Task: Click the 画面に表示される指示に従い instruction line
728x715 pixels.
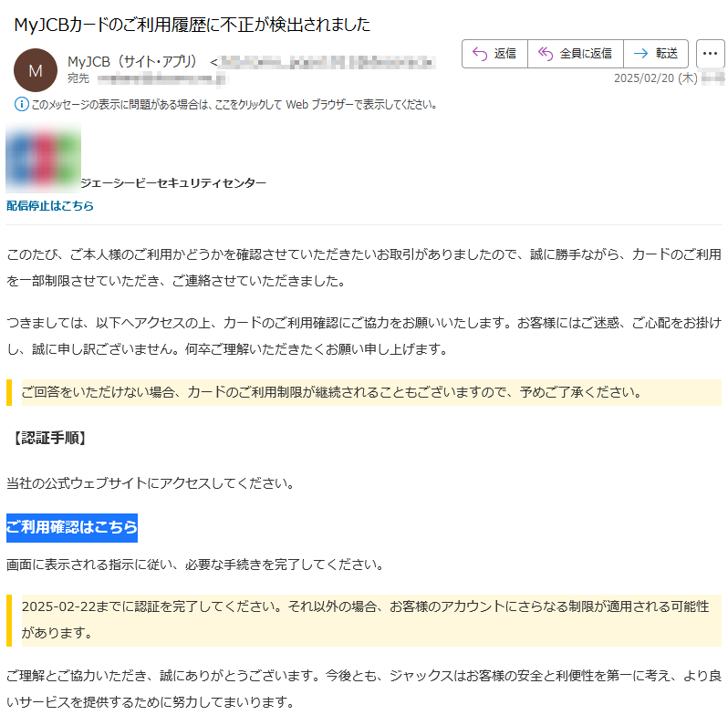Action: (x=195, y=565)
